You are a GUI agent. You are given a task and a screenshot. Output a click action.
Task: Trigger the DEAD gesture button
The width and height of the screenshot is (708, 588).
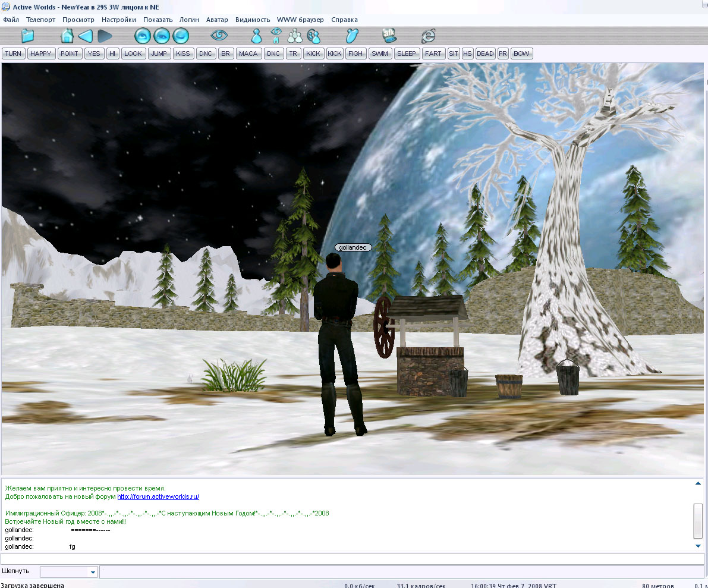click(485, 54)
